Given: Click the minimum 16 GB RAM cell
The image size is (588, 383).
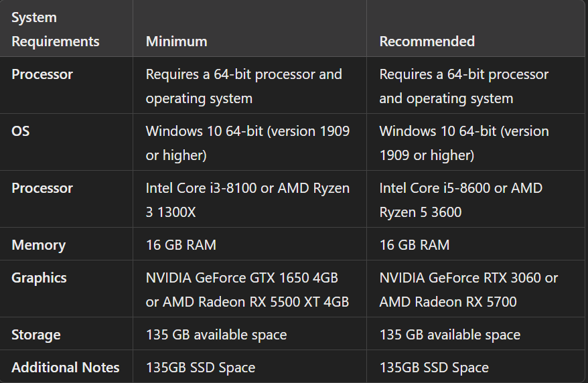Looking at the screenshot, I should tap(181, 245).
